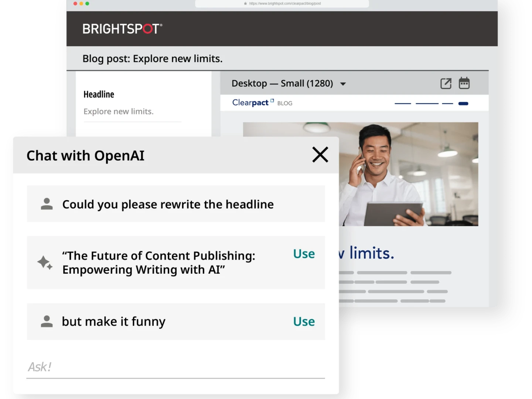Open preview in new window icon
The width and height of the screenshot is (532, 399).
point(446,83)
